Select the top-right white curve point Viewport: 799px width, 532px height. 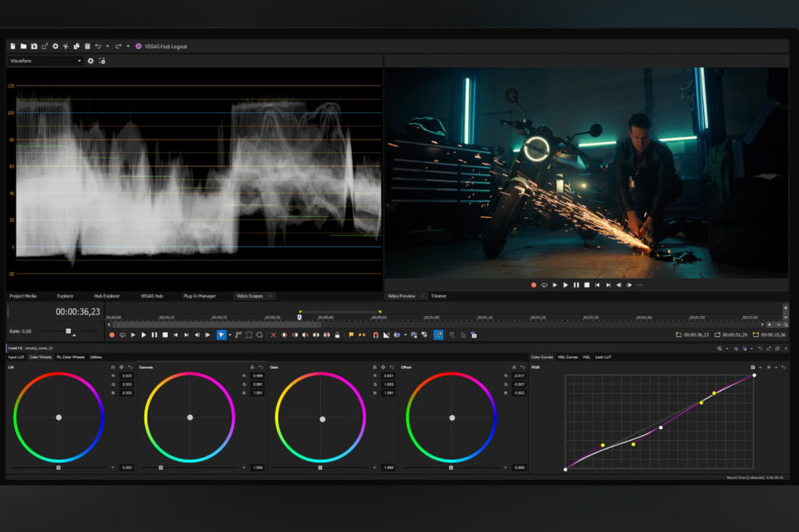[x=755, y=375]
